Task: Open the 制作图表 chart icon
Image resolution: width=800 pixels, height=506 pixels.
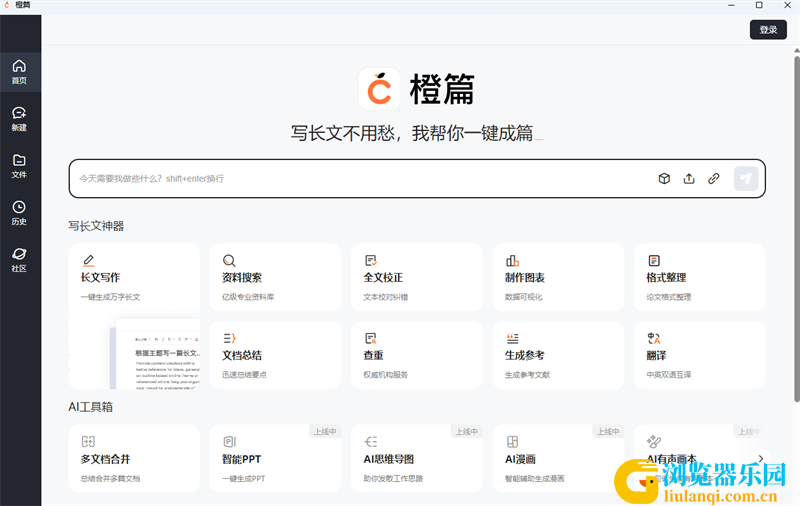Action: click(512, 261)
